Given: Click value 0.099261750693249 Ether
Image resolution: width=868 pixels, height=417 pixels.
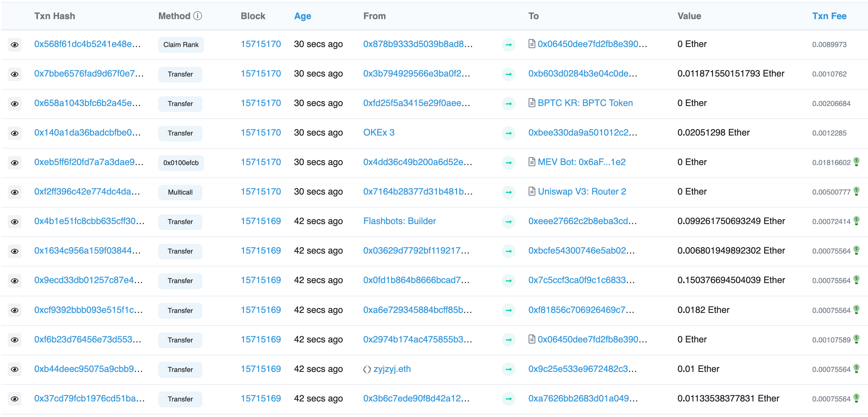Looking at the screenshot, I should point(731,221).
